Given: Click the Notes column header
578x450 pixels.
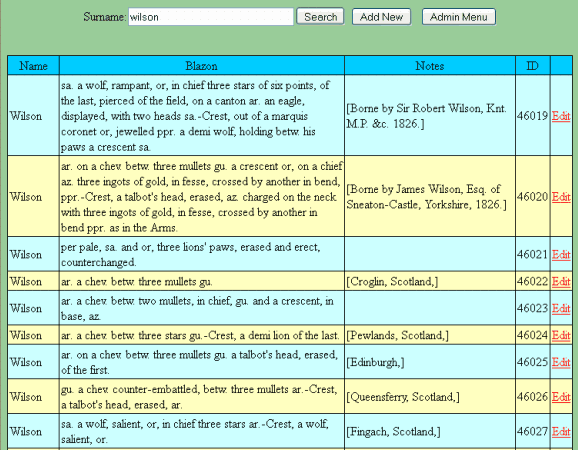Looking at the screenshot, I should point(430,66).
